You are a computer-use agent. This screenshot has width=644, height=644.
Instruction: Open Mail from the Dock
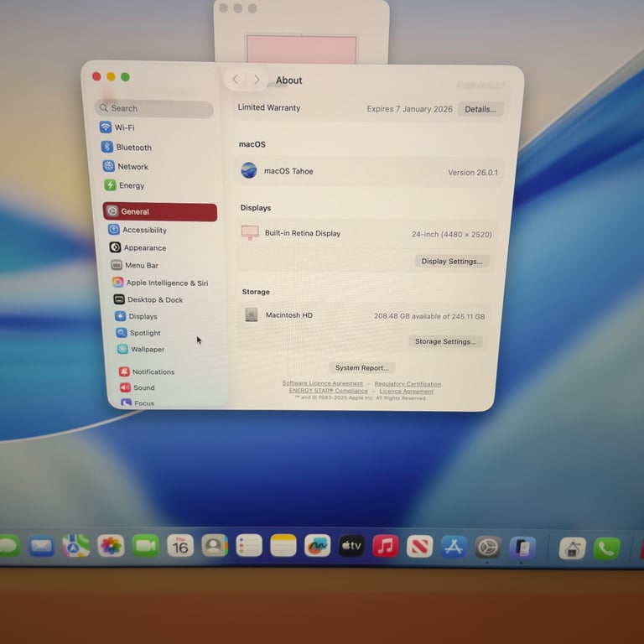[41, 546]
